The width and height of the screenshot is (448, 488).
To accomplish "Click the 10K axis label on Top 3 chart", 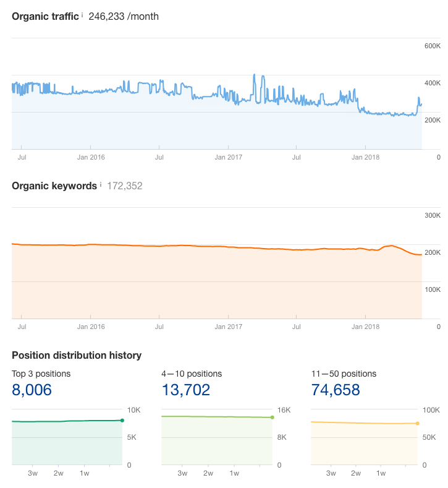I will (133, 410).
